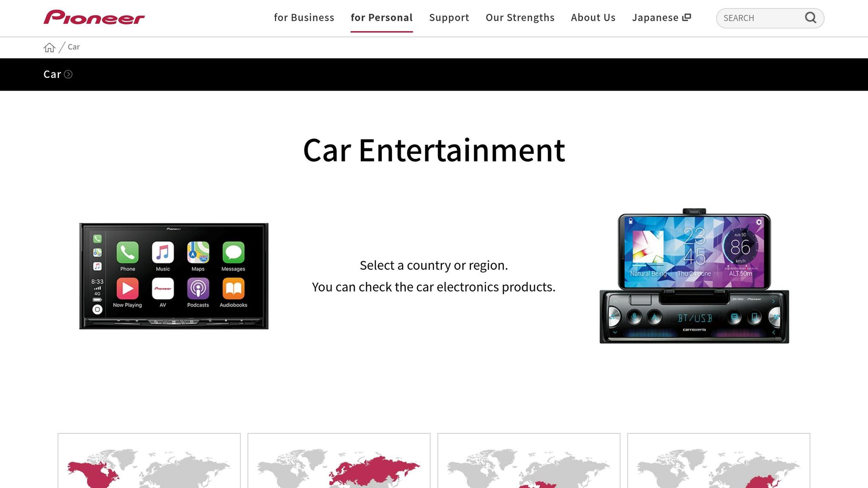Viewport: 868px width, 488px height.
Task: Click the Japanese external link icon
Action: [x=687, y=17]
